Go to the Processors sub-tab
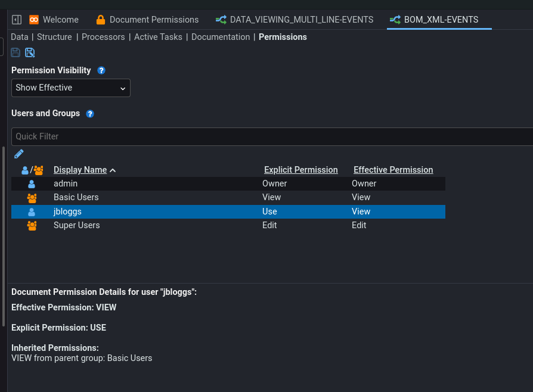Viewport: 533px width, 392px height. point(103,37)
